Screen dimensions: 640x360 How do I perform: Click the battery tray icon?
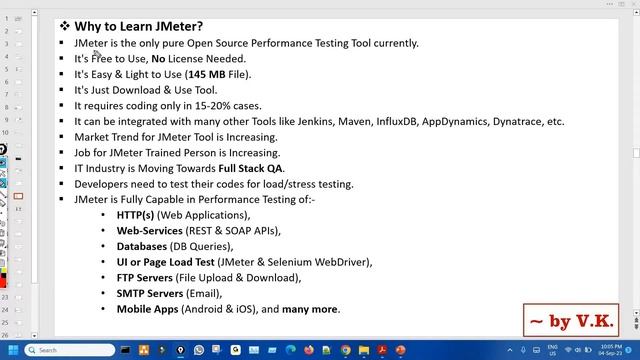pos(588,350)
